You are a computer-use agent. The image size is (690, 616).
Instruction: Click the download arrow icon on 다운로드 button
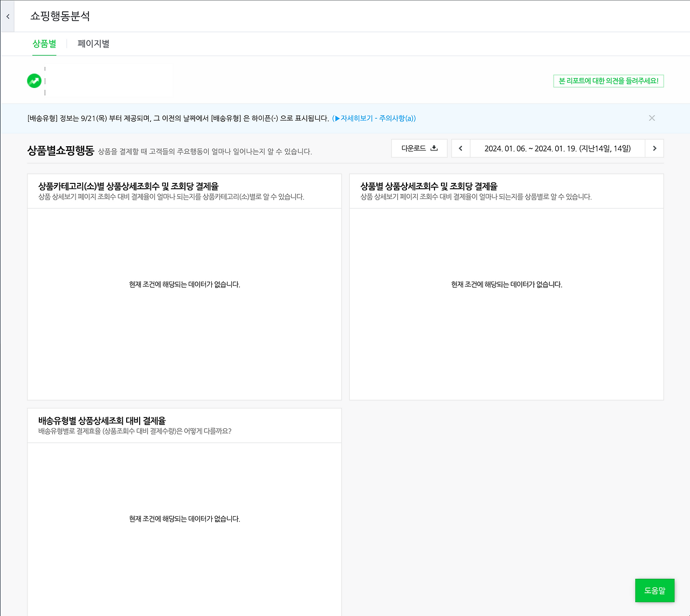[433, 147]
